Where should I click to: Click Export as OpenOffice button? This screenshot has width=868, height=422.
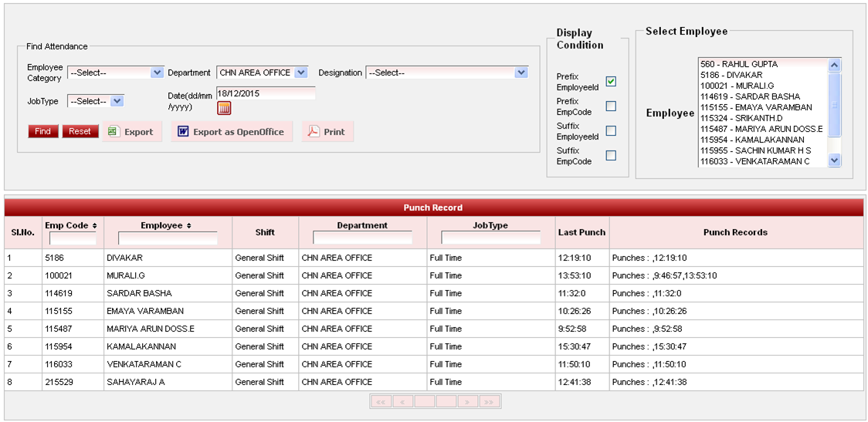(231, 132)
